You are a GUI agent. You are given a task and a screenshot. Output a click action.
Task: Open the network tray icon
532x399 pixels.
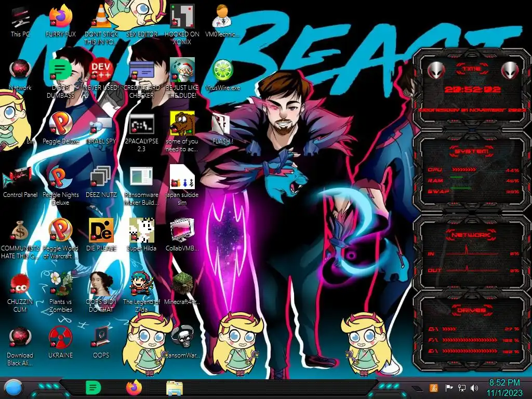point(462,388)
